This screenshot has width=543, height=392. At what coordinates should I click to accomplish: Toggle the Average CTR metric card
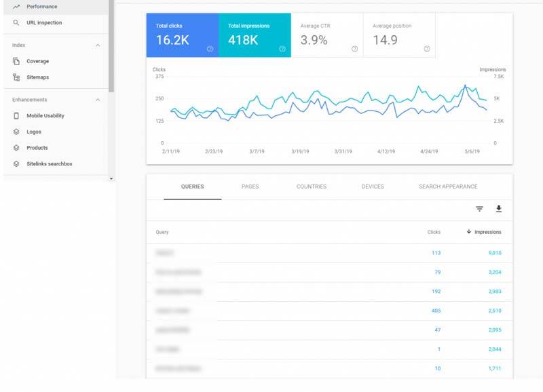326,35
